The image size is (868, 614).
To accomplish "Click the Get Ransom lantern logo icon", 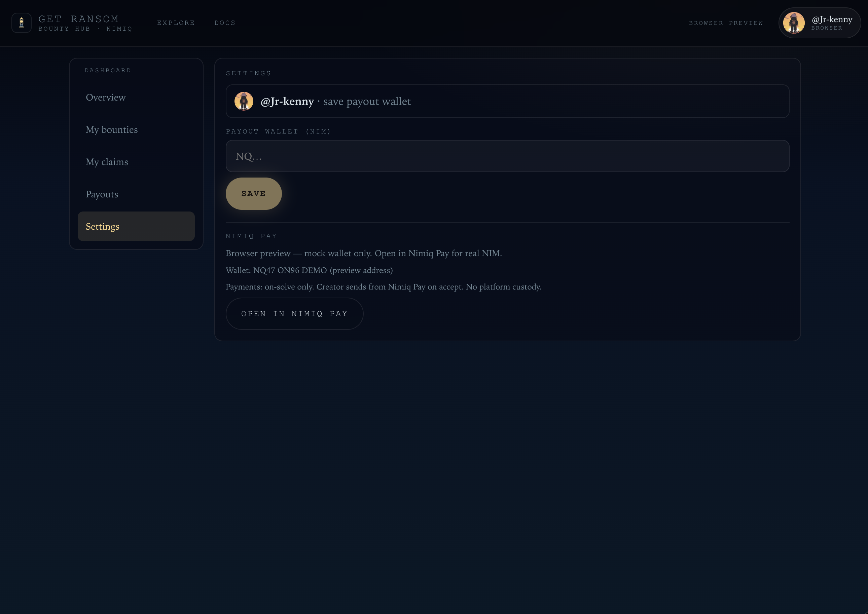I will pos(22,23).
